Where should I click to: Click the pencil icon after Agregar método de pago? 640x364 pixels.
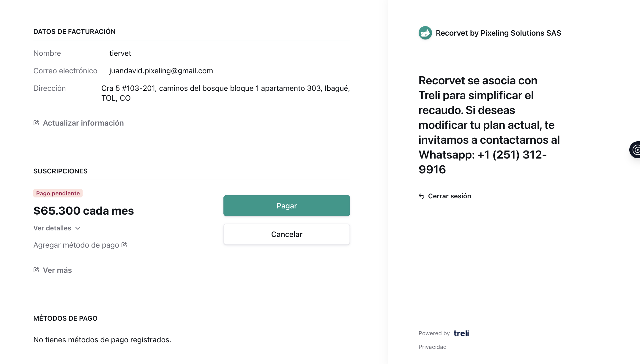point(124,245)
